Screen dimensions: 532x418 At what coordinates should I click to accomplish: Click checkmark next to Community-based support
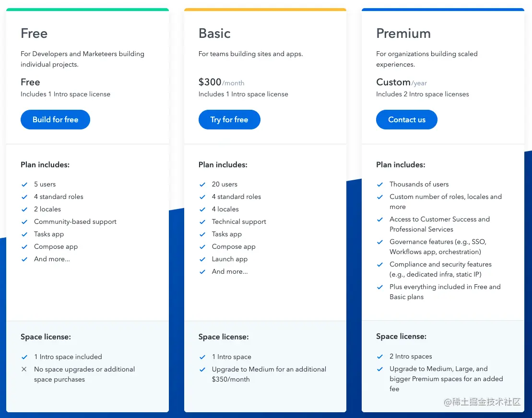click(x=24, y=222)
